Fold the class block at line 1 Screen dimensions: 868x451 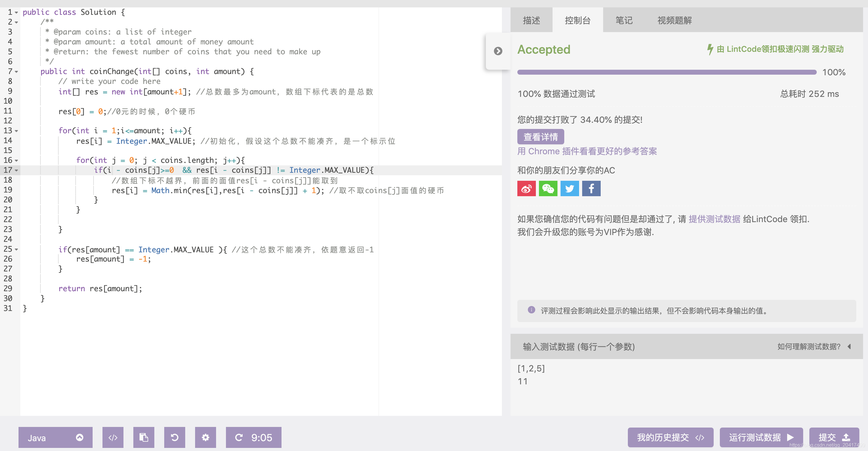16,12
